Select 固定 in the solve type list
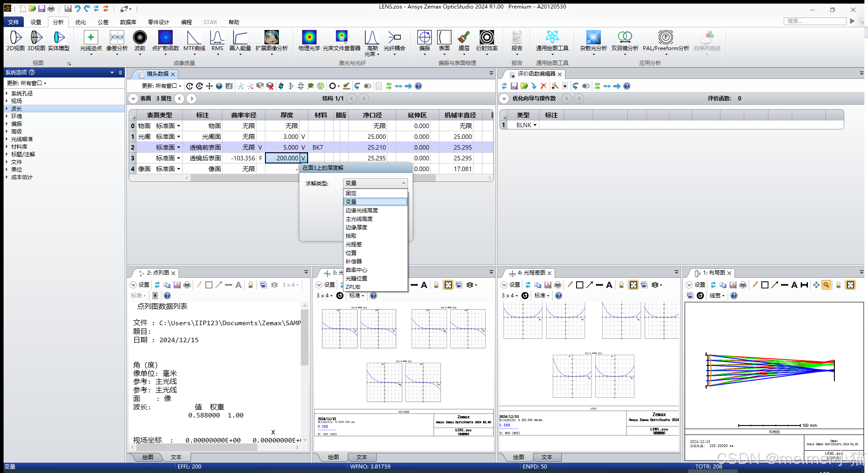 click(375, 193)
